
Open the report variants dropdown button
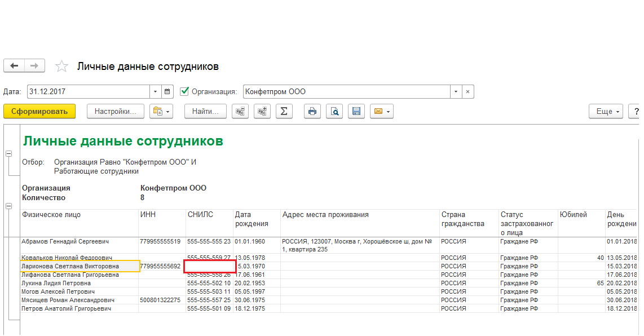click(161, 112)
